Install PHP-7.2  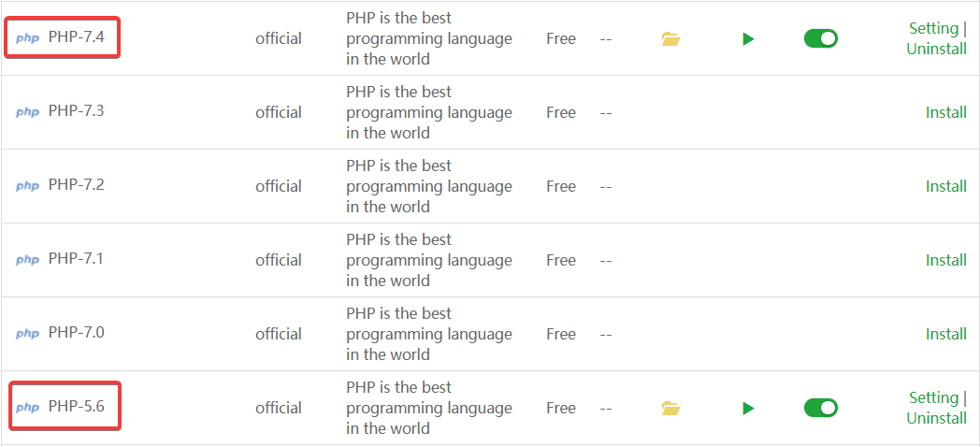(945, 186)
